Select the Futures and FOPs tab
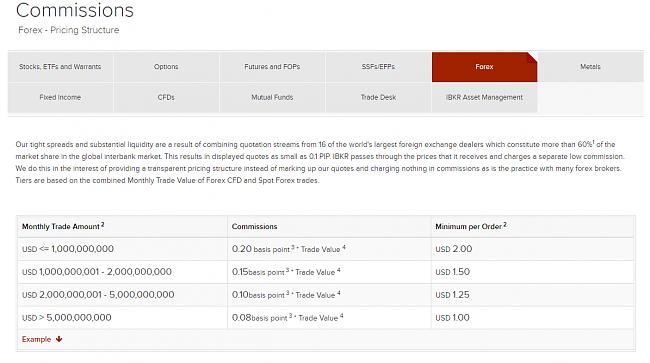Image resolution: width=650 pixels, height=363 pixels. click(x=272, y=67)
